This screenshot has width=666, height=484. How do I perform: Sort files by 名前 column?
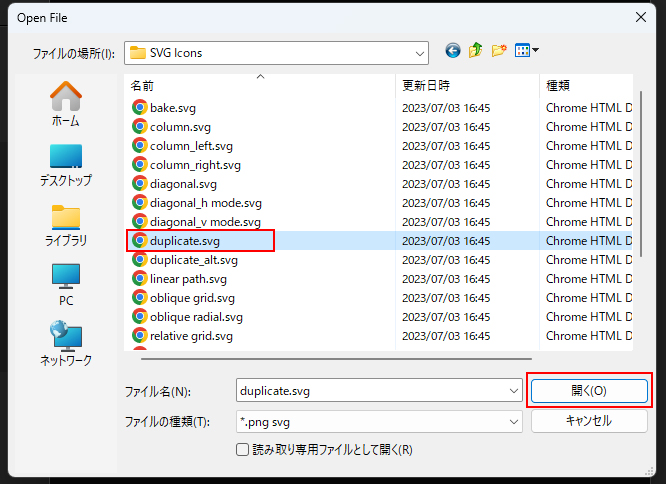(x=260, y=86)
